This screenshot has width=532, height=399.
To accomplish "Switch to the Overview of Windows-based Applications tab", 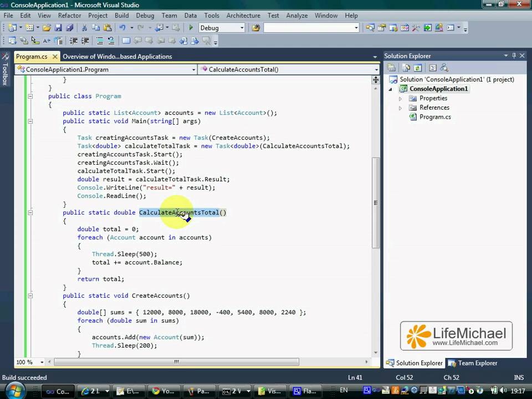I will coord(117,57).
